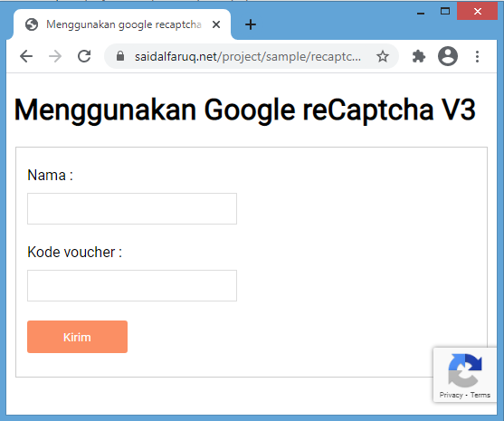The width and height of the screenshot is (504, 421).
Task: Click the reCAPTCHA badge logo
Action: (x=465, y=370)
